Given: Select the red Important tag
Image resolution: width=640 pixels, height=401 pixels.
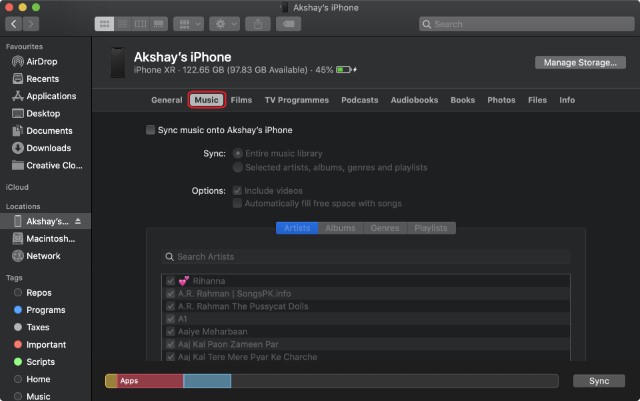Looking at the screenshot, I should 45,345.
